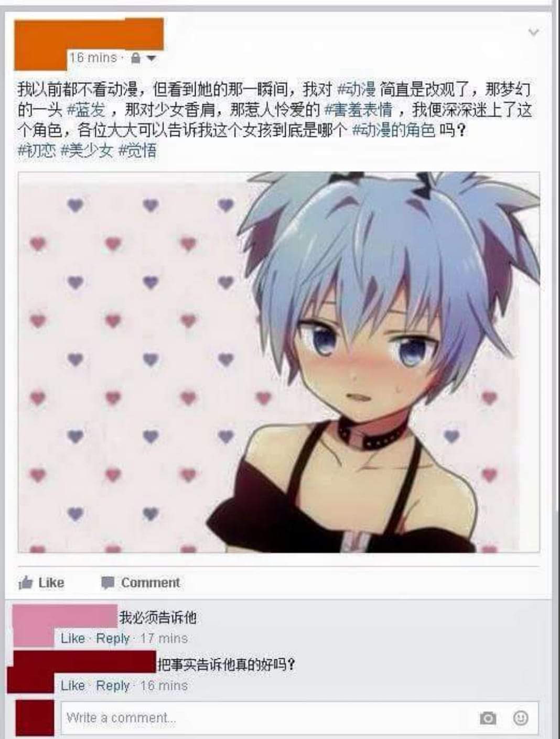Click the thumbs-up Like icon
The width and height of the screenshot is (560, 739).
tap(25, 583)
